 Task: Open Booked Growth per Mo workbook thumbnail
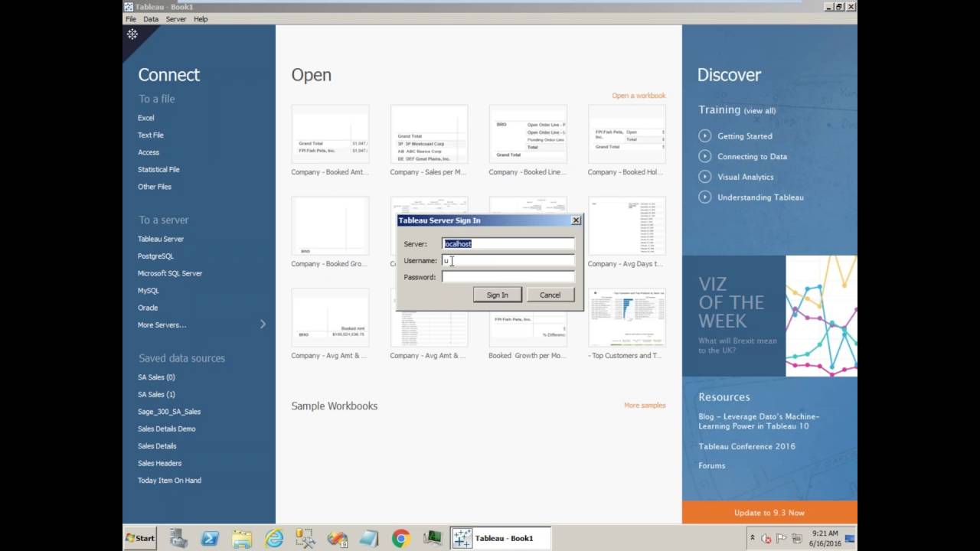(528, 329)
